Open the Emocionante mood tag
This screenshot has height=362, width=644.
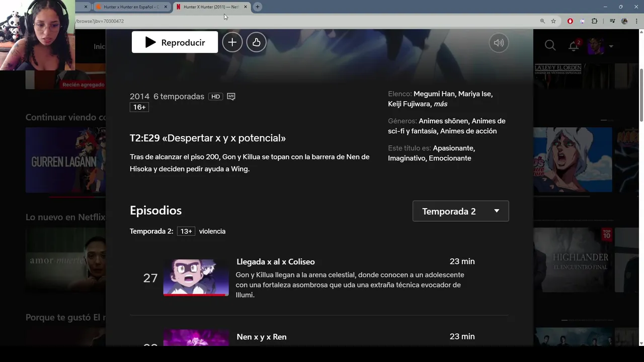(x=450, y=158)
